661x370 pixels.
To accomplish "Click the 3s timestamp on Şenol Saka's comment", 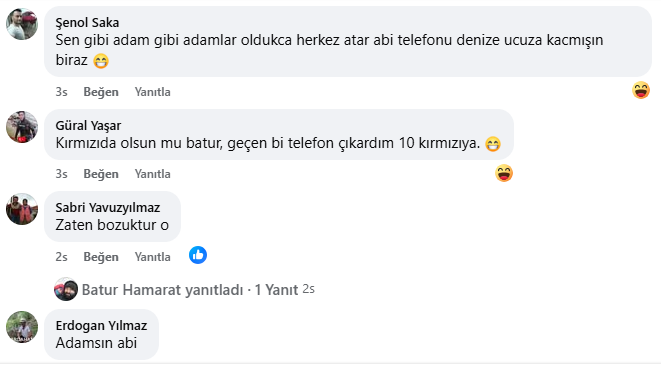I will coord(62,92).
